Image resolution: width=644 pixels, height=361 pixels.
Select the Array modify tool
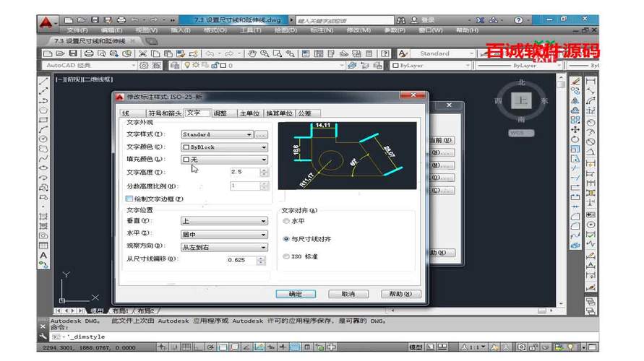(575, 120)
